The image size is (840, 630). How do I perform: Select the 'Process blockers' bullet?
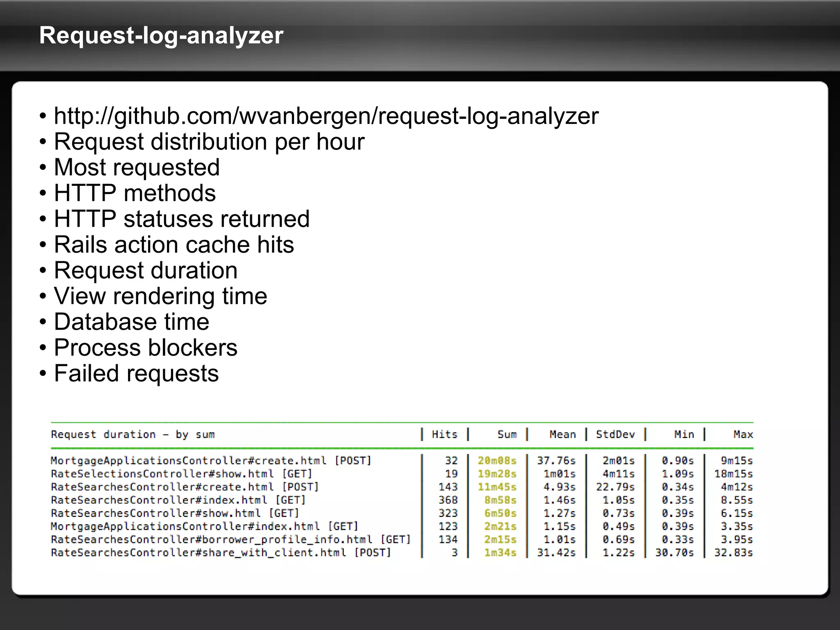tap(146, 348)
